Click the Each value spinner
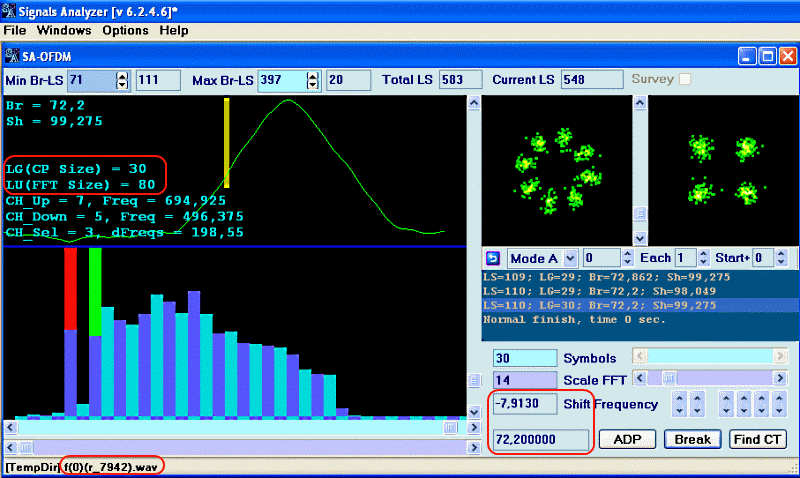 coord(702,258)
